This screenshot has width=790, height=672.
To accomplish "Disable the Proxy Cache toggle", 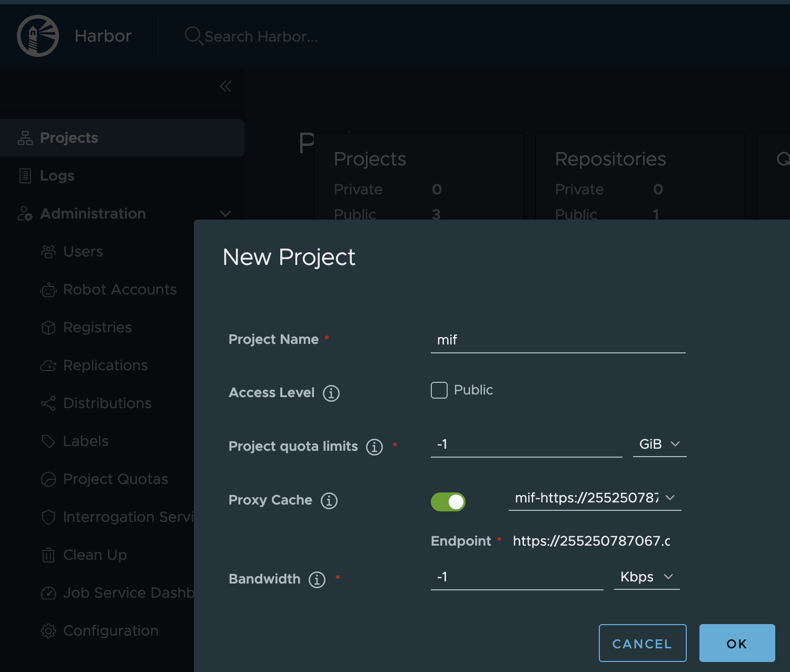I will [x=448, y=502].
